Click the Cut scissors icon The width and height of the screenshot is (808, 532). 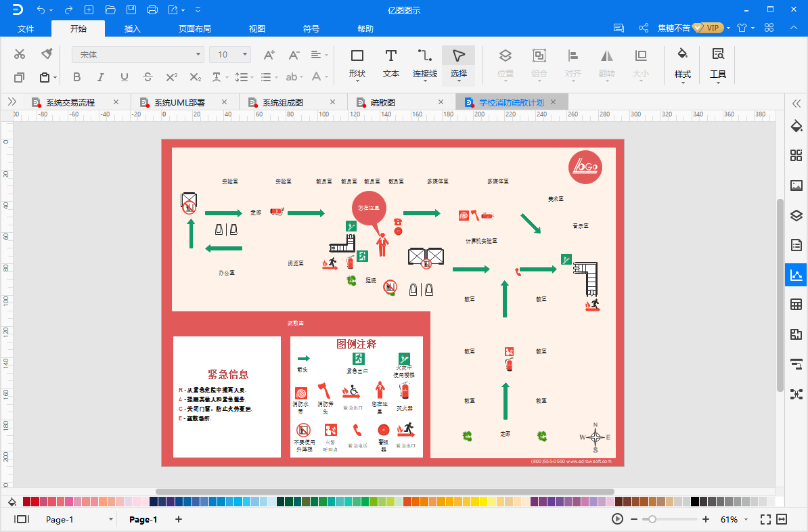pos(20,54)
